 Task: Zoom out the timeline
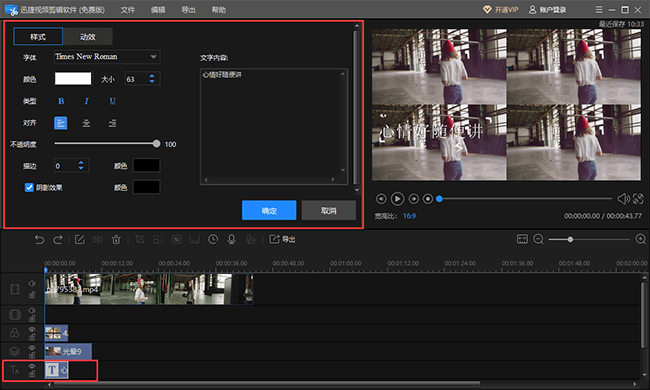pos(538,239)
